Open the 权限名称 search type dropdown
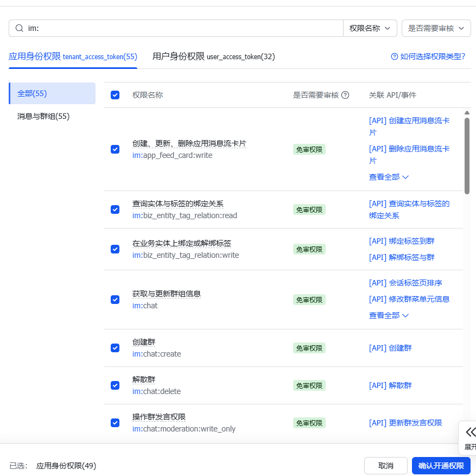Viewport: 476px width, 476px height. point(370,28)
